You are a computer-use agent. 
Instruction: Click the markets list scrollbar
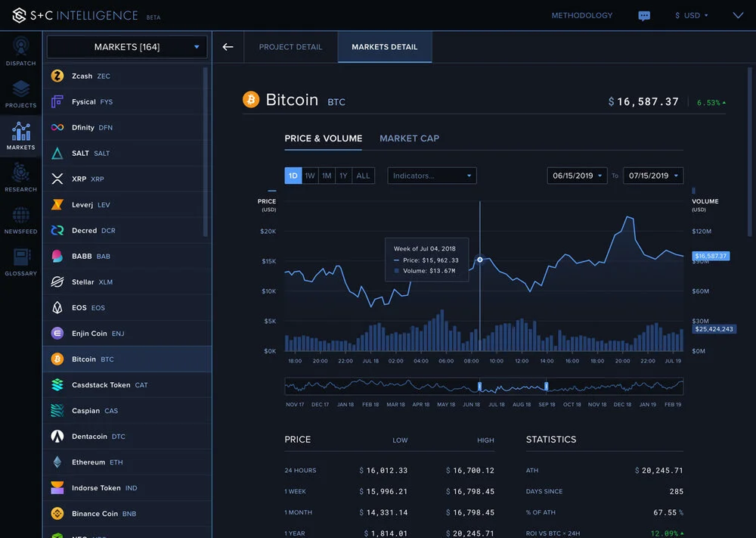[206, 151]
